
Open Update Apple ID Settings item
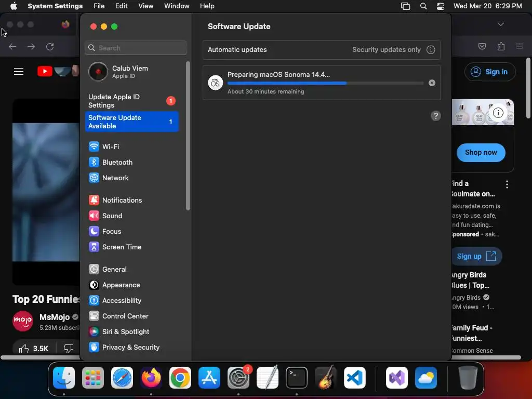click(x=131, y=101)
